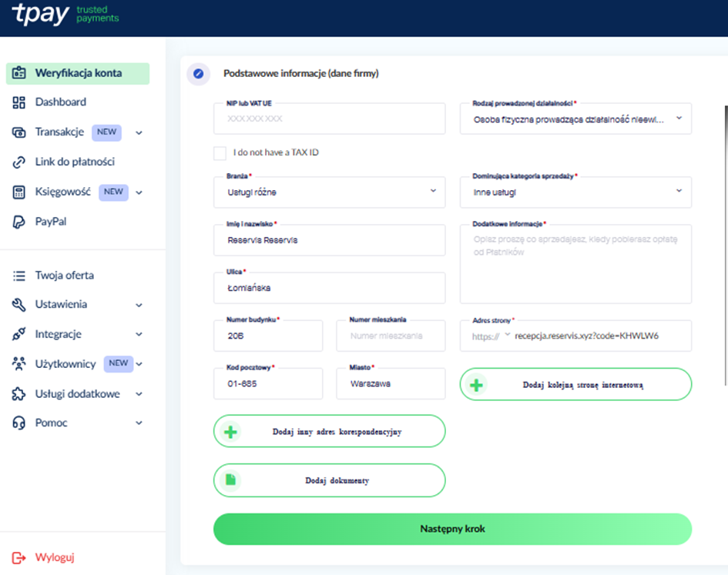
Task: Open the Dominująca kategoria sprzedaży dropdown
Action: [x=575, y=192]
